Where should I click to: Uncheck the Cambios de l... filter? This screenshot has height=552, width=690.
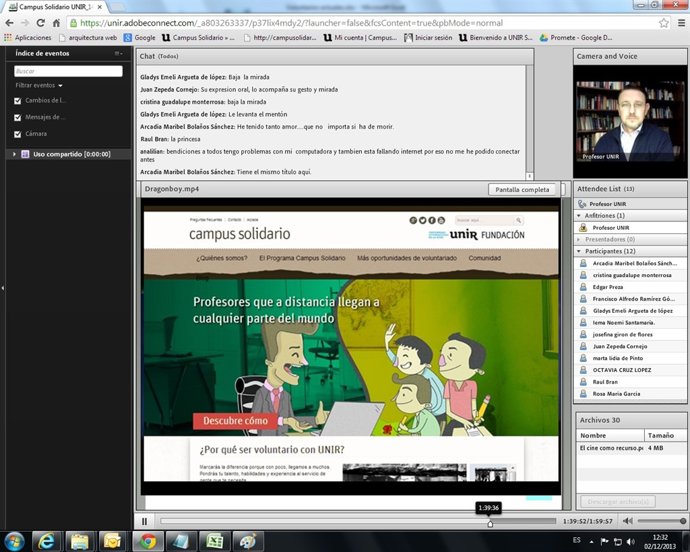[x=16, y=101]
